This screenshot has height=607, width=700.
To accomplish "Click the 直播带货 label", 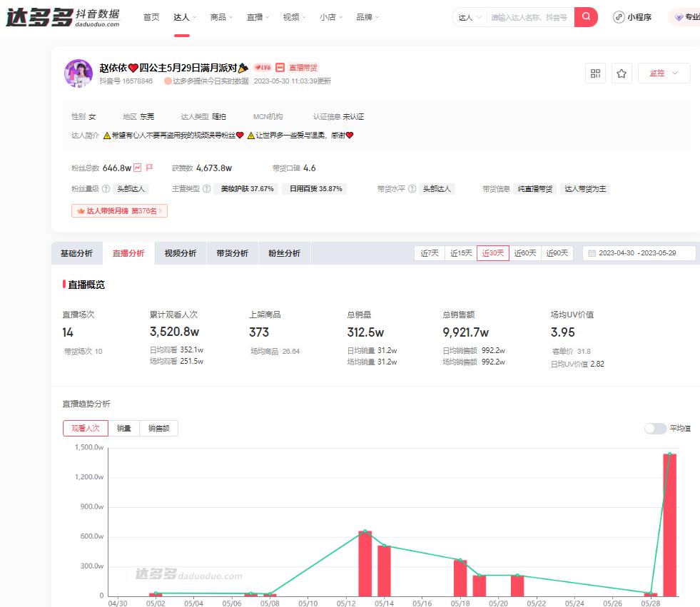I will (303, 66).
